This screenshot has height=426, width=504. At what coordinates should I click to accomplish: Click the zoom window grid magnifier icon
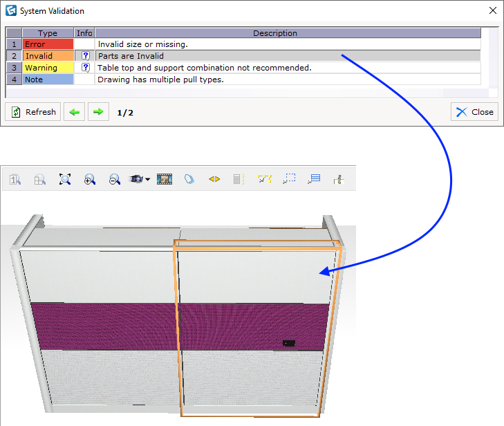40,179
